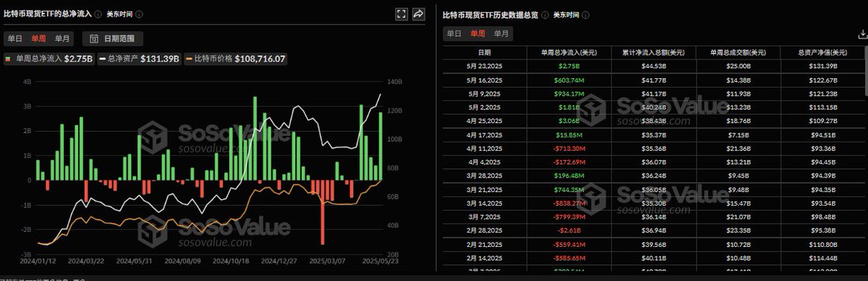Click the 总资产净值(美元) column header

(822, 52)
